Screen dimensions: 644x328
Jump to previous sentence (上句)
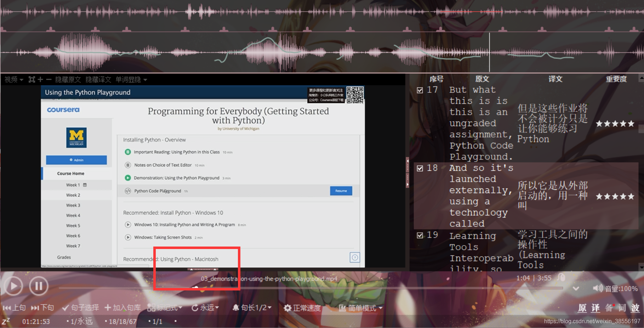14,308
